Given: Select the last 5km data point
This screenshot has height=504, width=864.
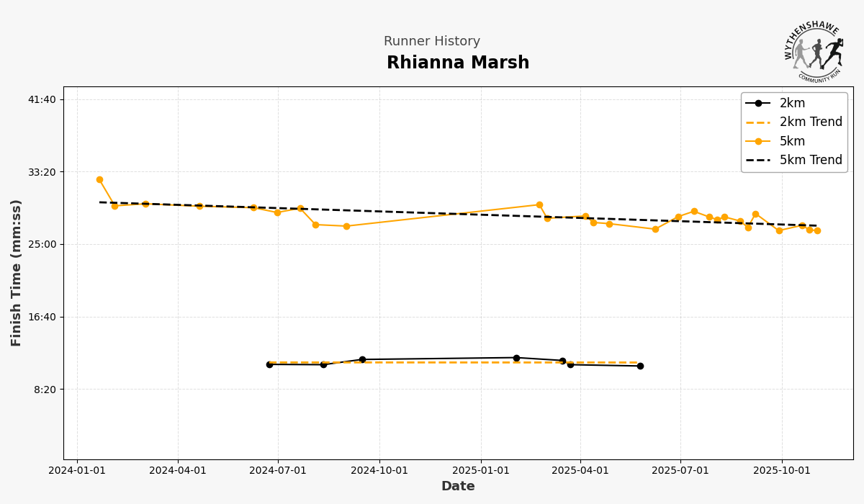Looking at the screenshot, I should (x=817, y=230).
